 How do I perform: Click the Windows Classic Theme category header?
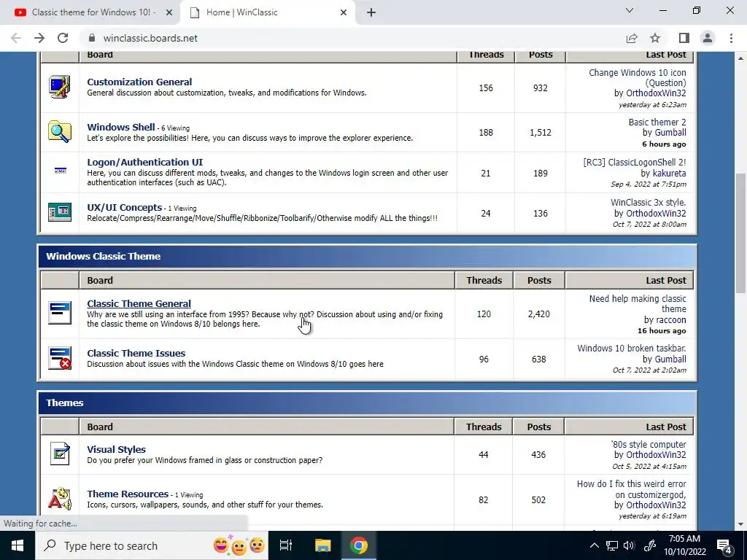(367, 256)
